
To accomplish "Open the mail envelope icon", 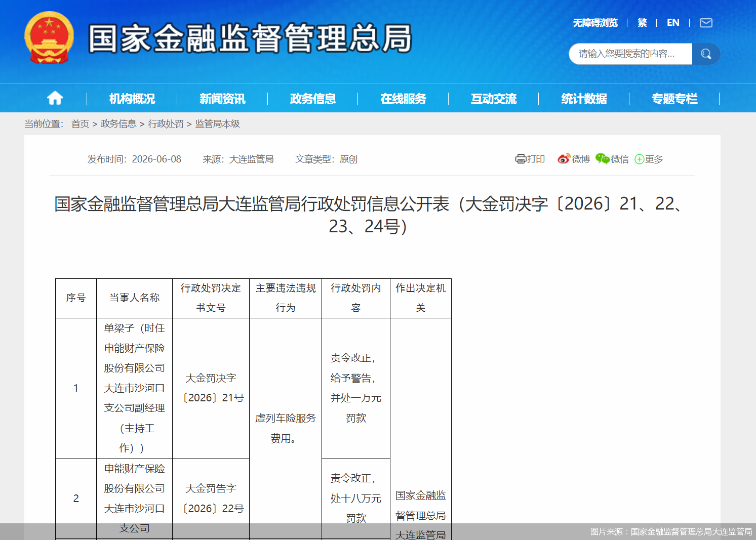I will click(706, 23).
